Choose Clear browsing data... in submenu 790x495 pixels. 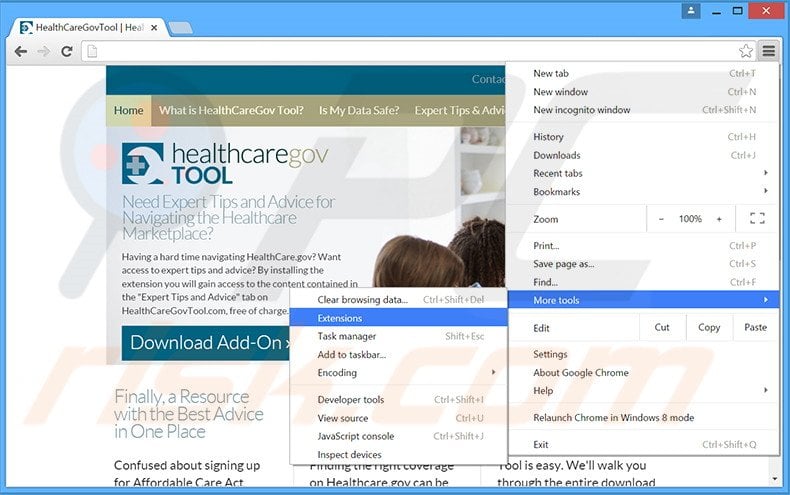point(399,300)
